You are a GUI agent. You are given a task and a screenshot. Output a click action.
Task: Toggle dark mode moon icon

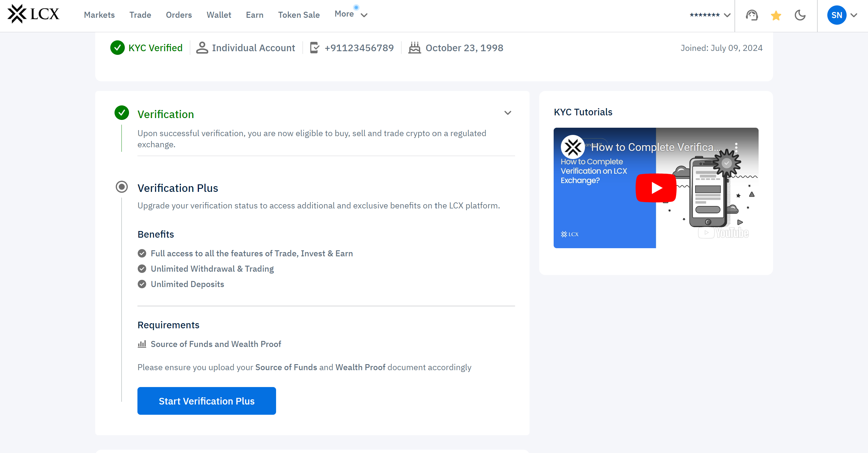click(800, 15)
